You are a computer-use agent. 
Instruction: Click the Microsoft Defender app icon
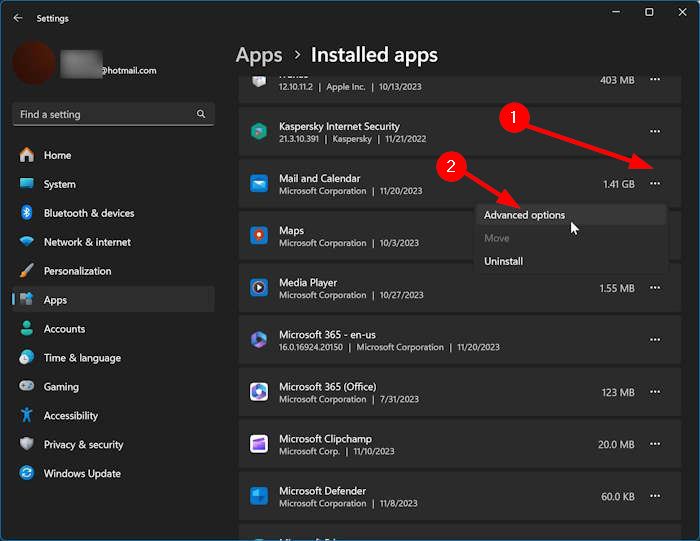[259, 496]
